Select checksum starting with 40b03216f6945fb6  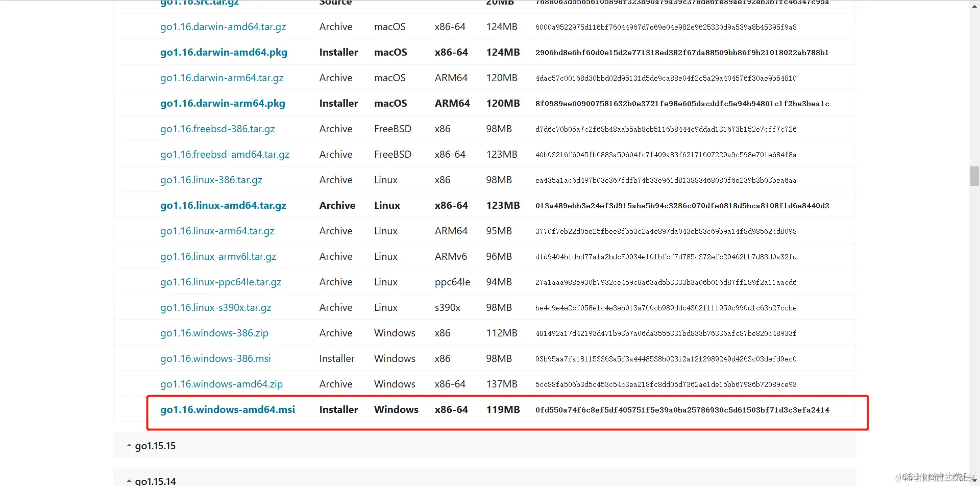(x=666, y=155)
